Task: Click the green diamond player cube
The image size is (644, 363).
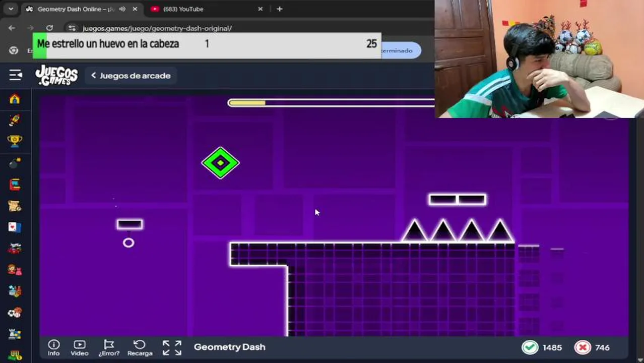Action: click(x=221, y=163)
